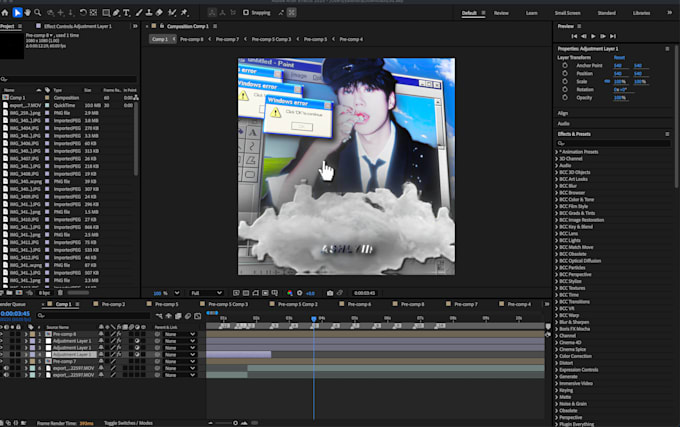680x427 pixels.
Task: Click the Effects & Presets search field
Action: click(613, 143)
